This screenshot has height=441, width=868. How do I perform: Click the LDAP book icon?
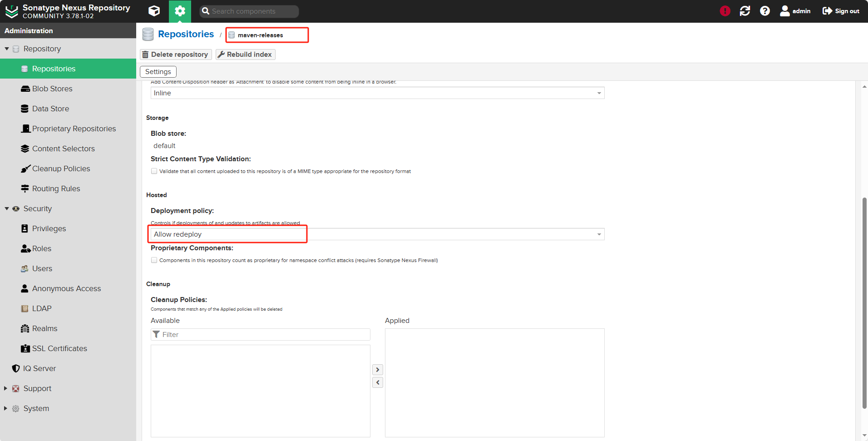[25, 308]
